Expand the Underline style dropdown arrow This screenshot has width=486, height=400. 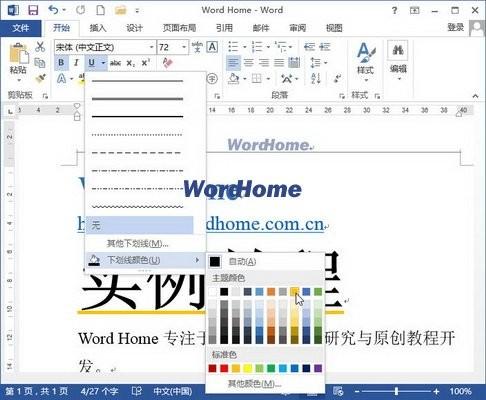[103, 63]
